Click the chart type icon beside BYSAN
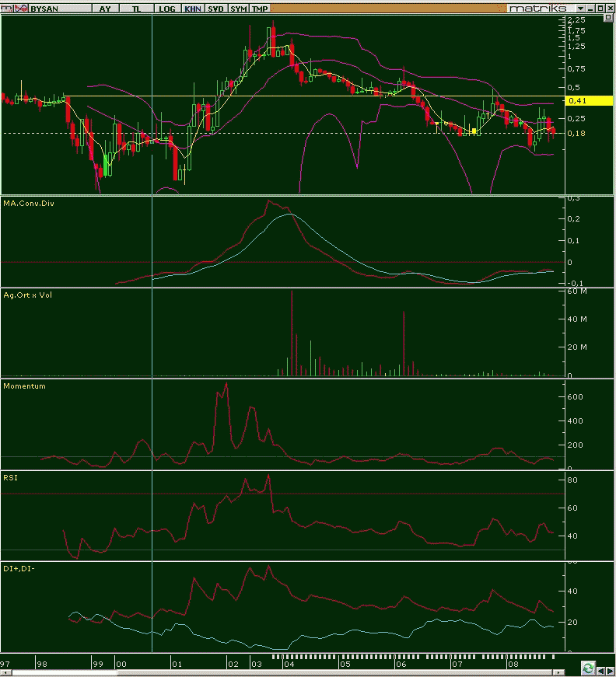 (x=21, y=9)
